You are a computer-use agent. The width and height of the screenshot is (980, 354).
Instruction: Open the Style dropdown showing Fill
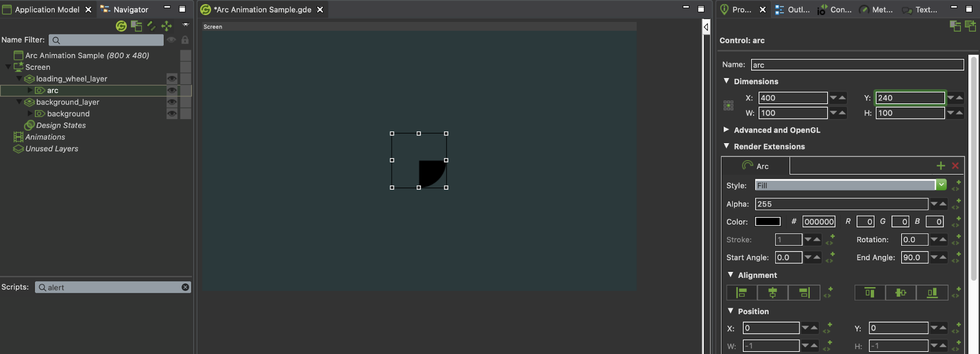click(x=941, y=185)
